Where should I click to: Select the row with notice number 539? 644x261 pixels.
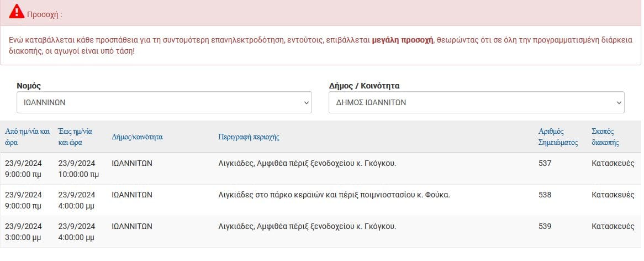click(x=320, y=231)
